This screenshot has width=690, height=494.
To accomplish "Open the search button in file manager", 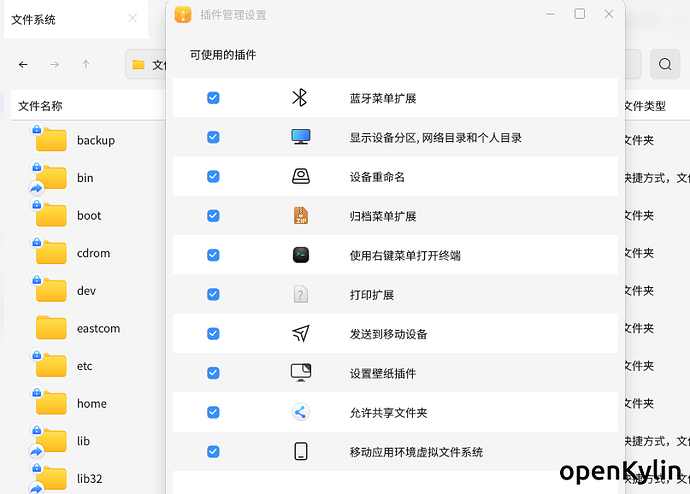I will [x=664, y=65].
